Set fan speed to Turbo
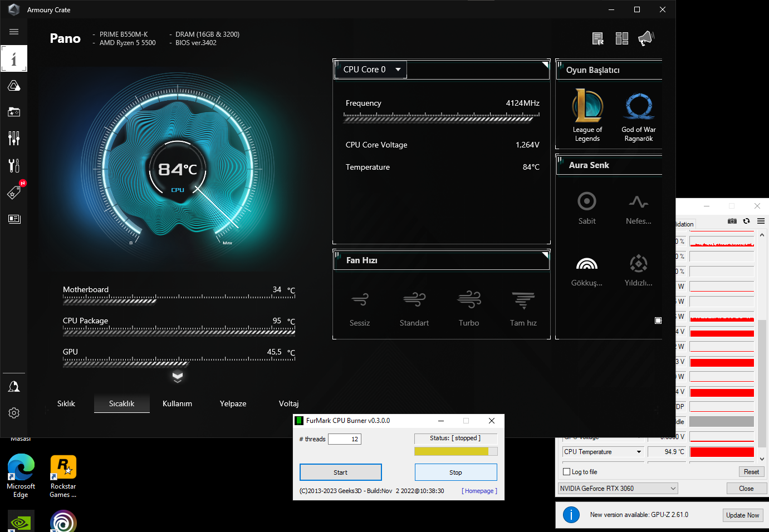Image resolution: width=769 pixels, height=532 pixels. [469, 308]
